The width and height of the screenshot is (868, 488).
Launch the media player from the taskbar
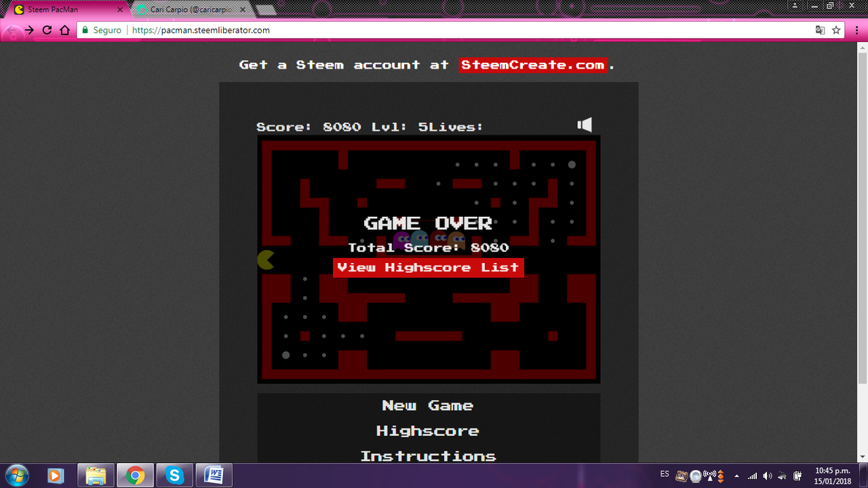coord(56,476)
